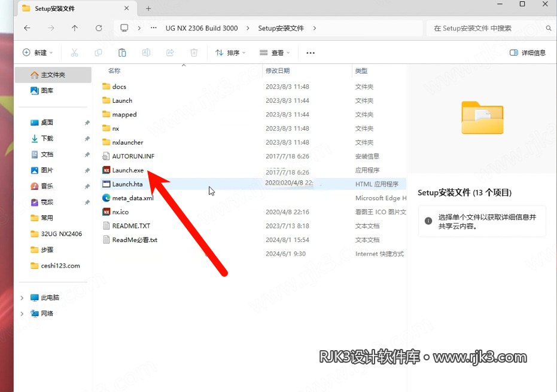
Task: Sort by 名称 column header
Action: pyautogui.click(x=114, y=71)
